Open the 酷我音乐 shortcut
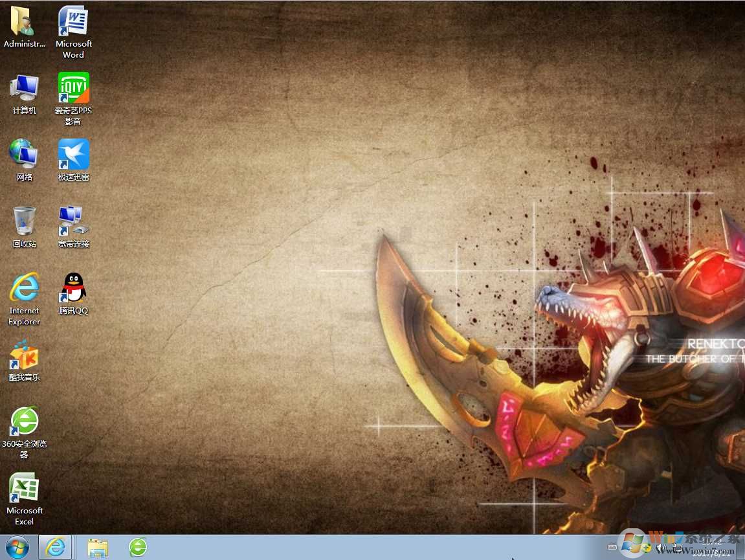This screenshot has width=745, height=560. 24,361
